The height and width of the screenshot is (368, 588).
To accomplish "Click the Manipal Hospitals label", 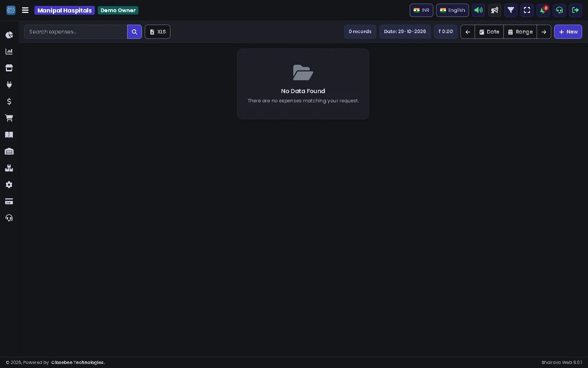I will click(x=65, y=10).
